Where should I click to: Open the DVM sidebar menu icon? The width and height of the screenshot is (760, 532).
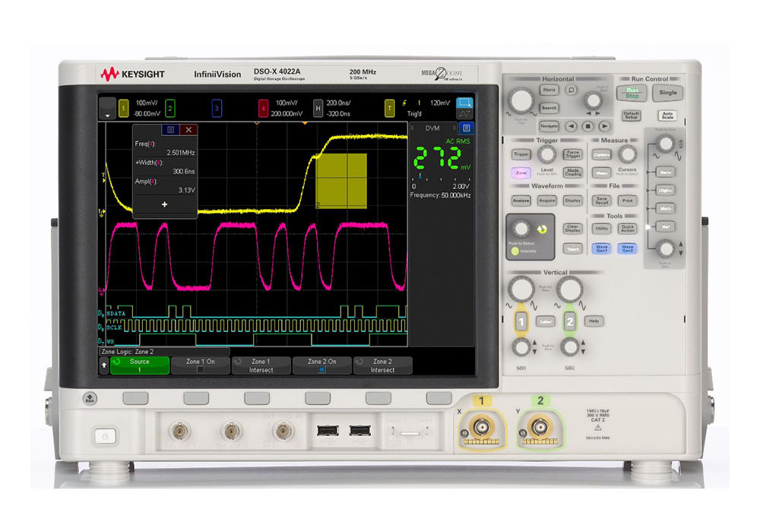(x=466, y=128)
